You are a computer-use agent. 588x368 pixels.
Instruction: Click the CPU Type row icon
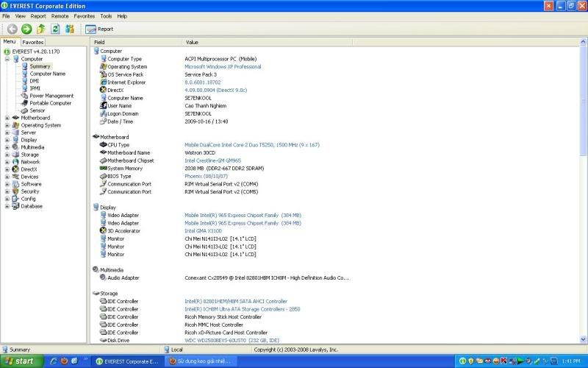click(x=104, y=144)
